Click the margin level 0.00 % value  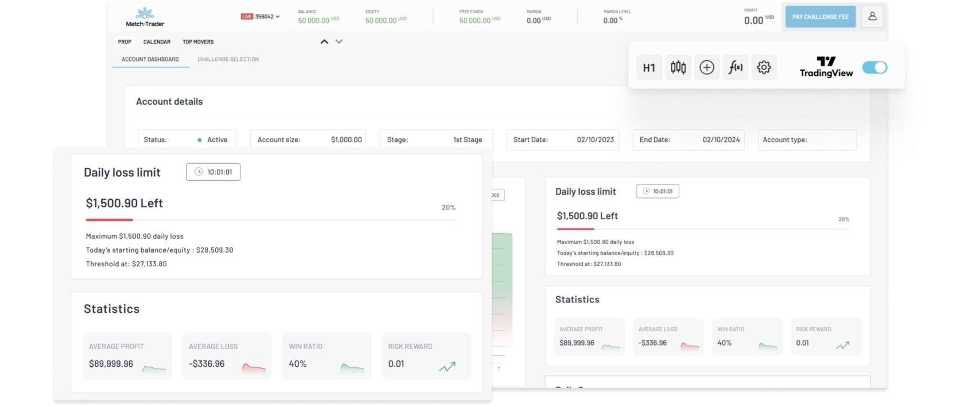point(613,20)
